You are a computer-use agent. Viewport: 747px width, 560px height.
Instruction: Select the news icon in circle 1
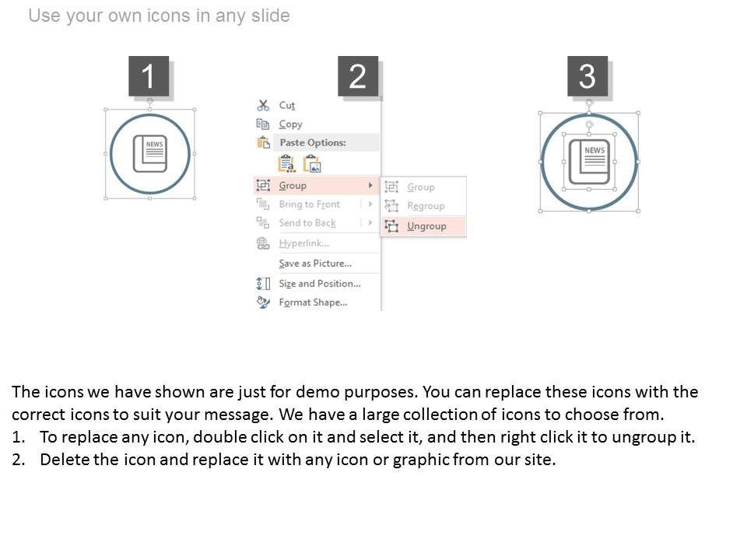pyautogui.click(x=149, y=153)
